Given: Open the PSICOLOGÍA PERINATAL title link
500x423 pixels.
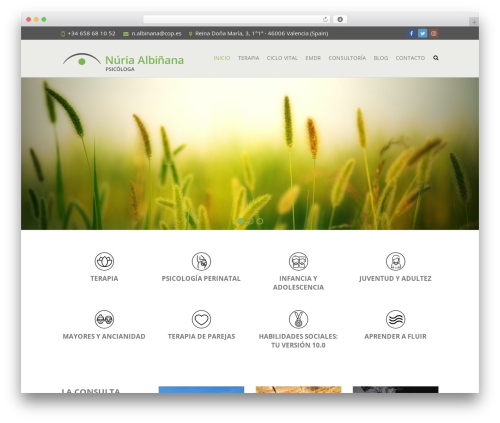Looking at the screenshot, I should pyautogui.click(x=201, y=279).
